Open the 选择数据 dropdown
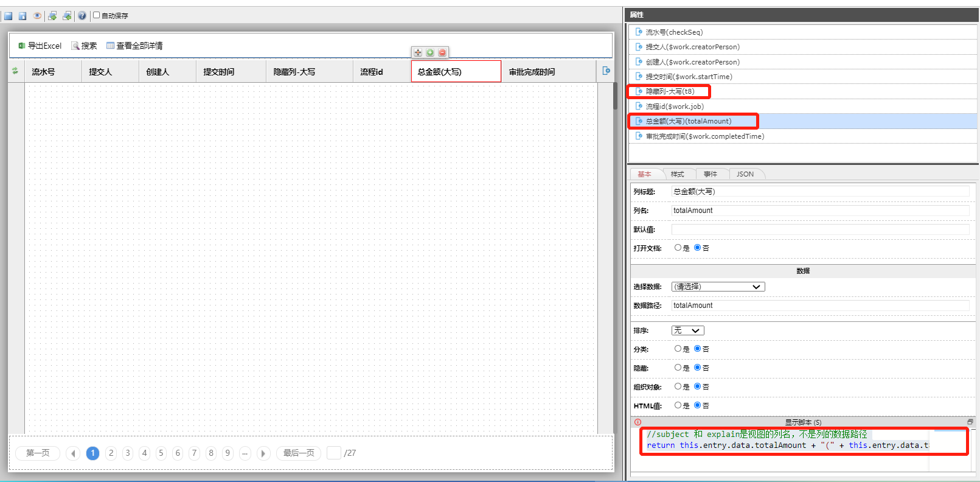Viewport: 980px width, 482px height. click(718, 287)
